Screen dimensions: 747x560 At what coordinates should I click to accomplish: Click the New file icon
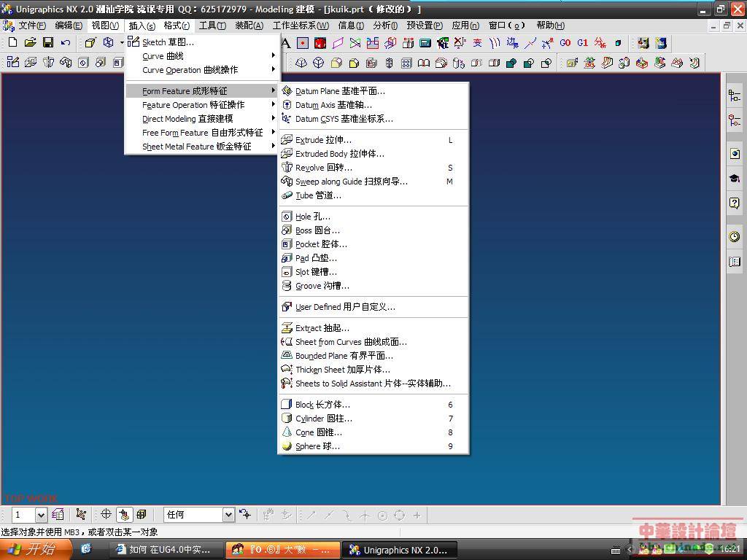point(13,42)
